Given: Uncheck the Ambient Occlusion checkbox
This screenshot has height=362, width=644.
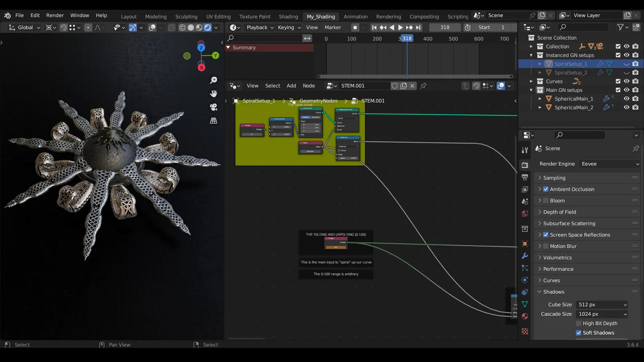Looking at the screenshot, I should [546, 189].
